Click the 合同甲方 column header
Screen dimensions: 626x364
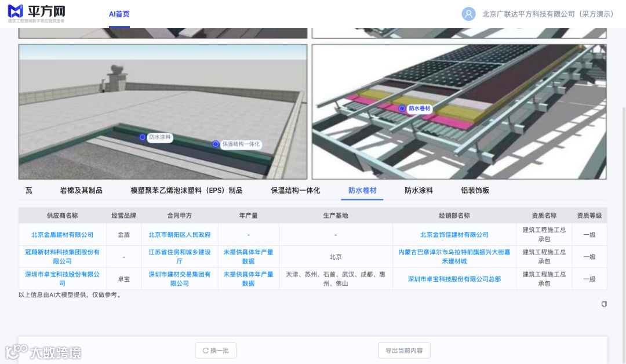180,216
